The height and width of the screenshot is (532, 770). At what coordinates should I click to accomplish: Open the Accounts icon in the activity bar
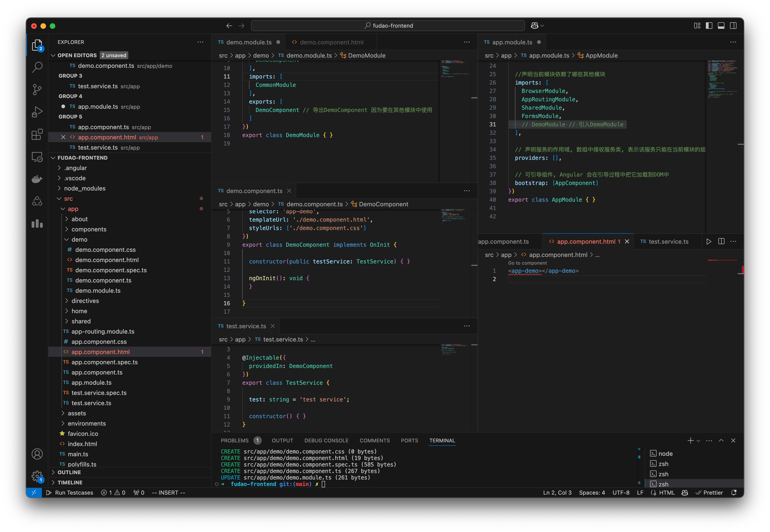[x=37, y=454]
